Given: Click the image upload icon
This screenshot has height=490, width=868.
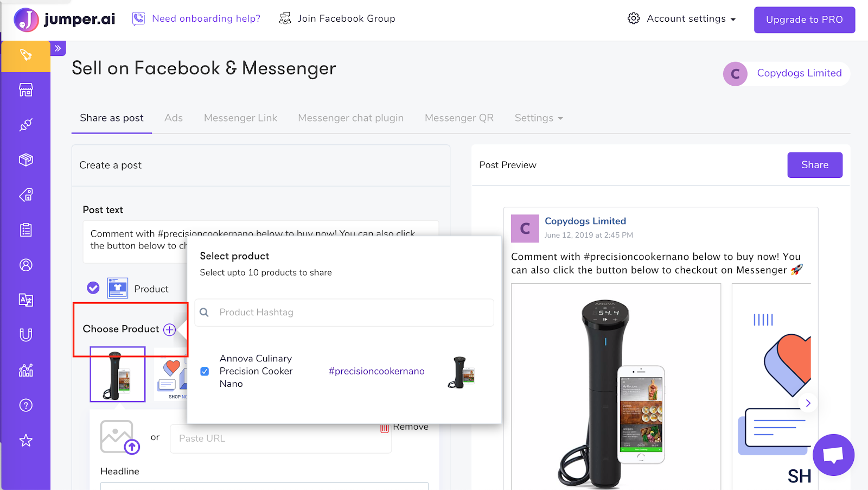Looking at the screenshot, I should coord(119,437).
